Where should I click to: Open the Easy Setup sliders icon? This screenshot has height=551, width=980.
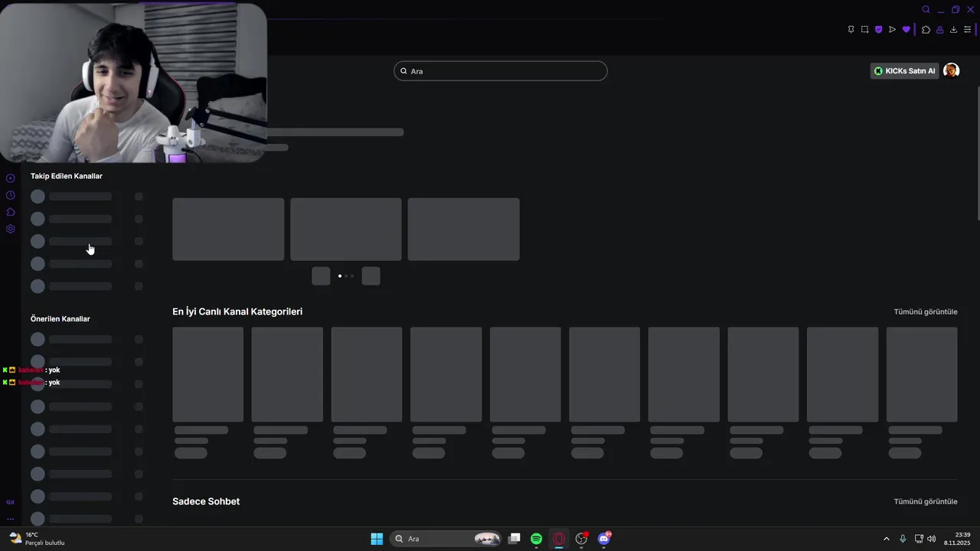[x=967, y=29]
